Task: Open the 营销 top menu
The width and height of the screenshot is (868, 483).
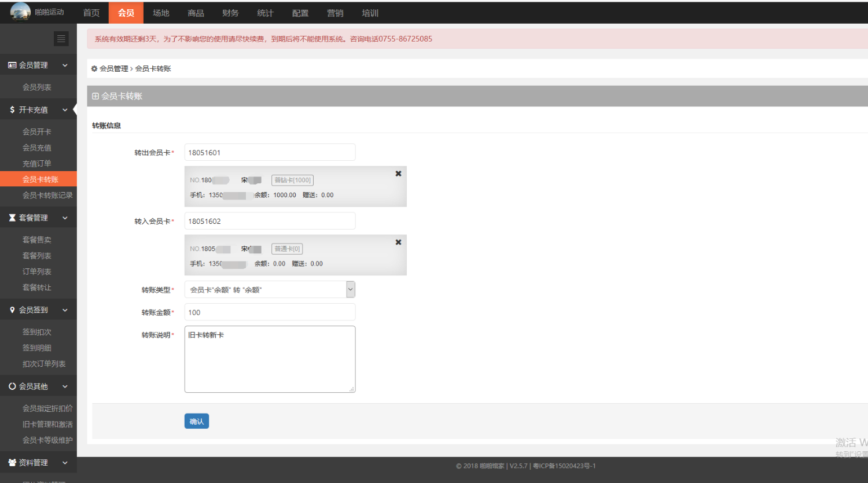Action: click(x=335, y=13)
